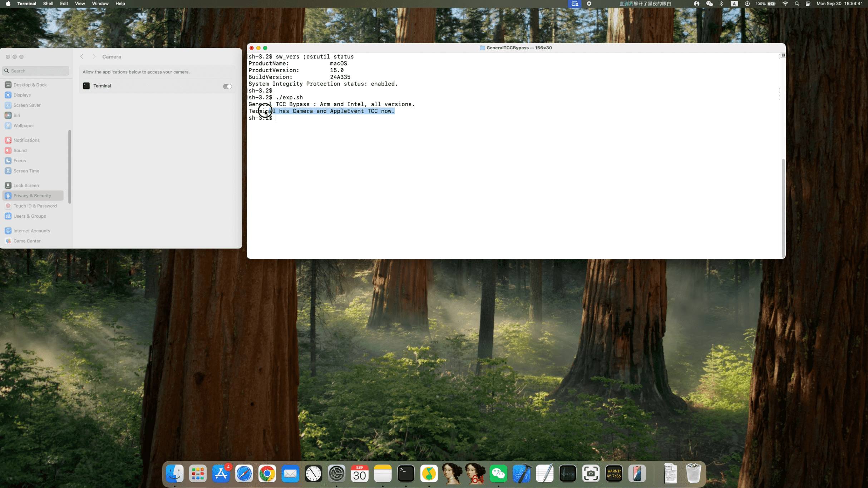Launch Safari from the Dock
The image size is (868, 488).
click(x=244, y=474)
